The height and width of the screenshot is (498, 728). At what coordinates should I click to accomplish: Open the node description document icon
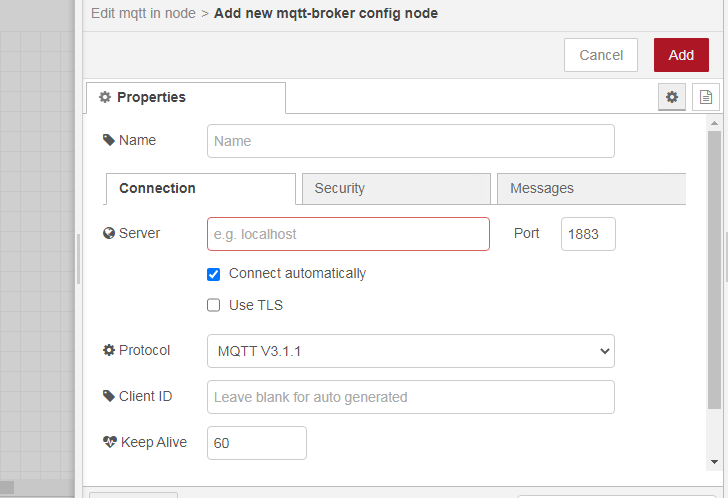705,97
